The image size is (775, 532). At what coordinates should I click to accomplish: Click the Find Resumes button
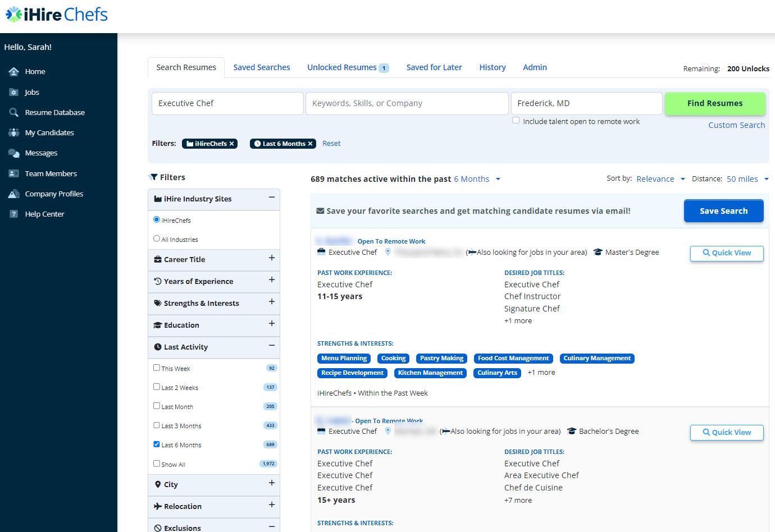coord(715,103)
